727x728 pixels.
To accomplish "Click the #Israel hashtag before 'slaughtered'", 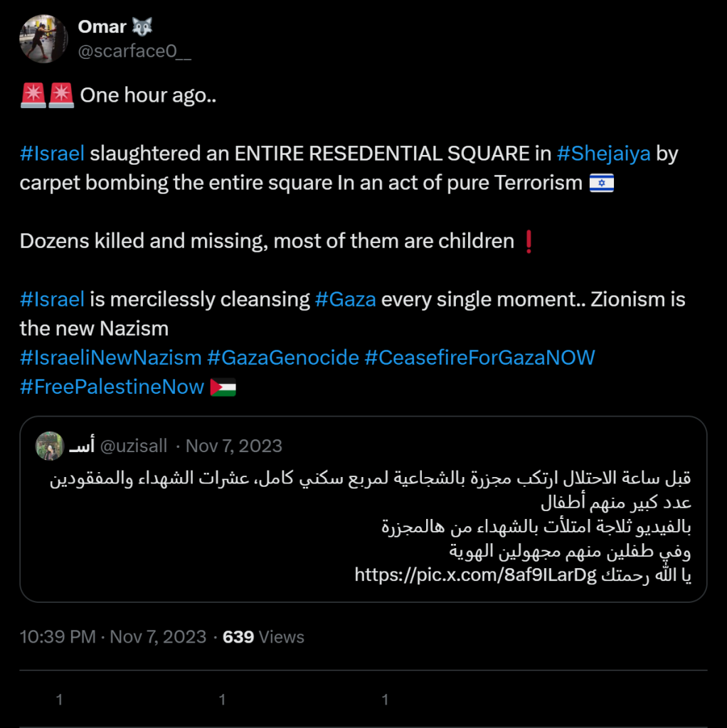I will point(53,153).
